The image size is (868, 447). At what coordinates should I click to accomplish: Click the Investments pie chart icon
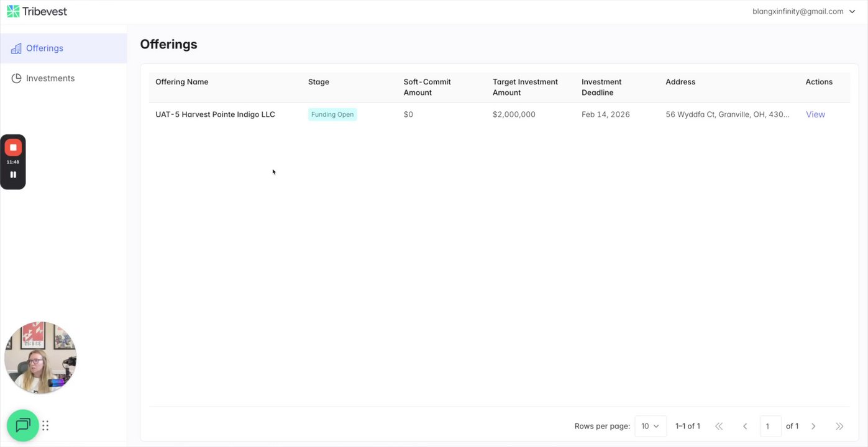point(16,78)
